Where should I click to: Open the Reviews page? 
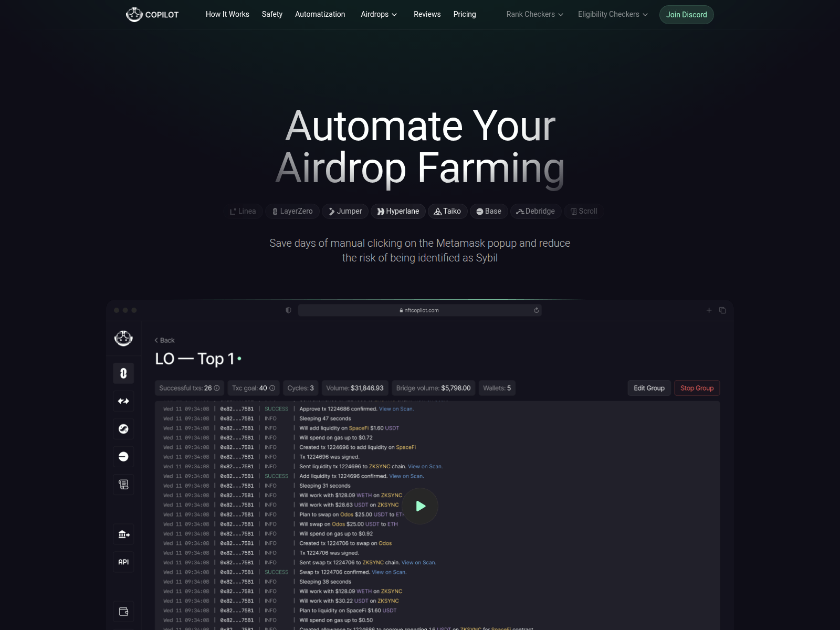point(427,14)
